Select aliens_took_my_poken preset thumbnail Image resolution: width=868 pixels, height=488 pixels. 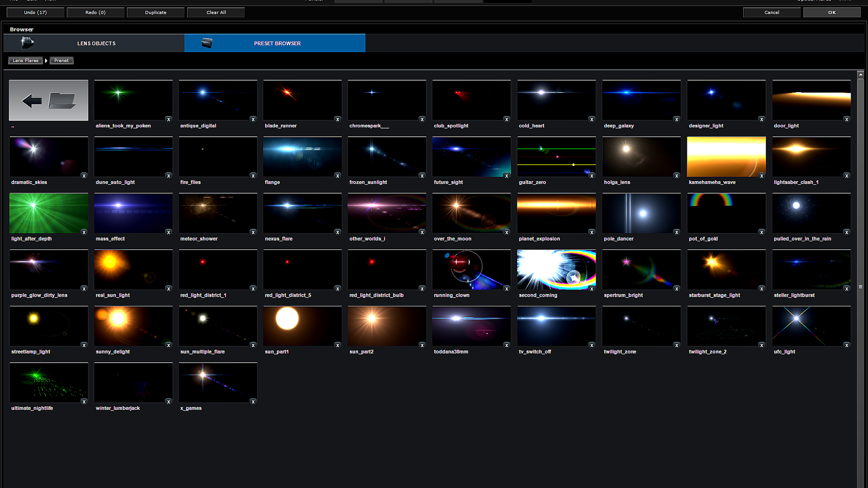coord(133,100)
